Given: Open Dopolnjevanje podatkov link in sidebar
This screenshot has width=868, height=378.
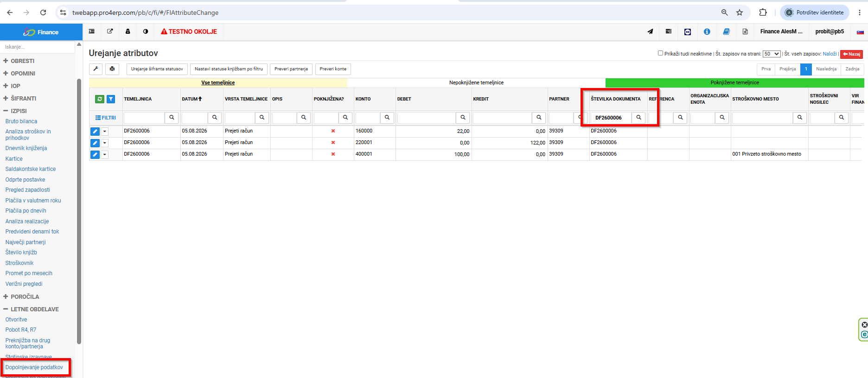Looking at the screenshot, I should (34, 367).
